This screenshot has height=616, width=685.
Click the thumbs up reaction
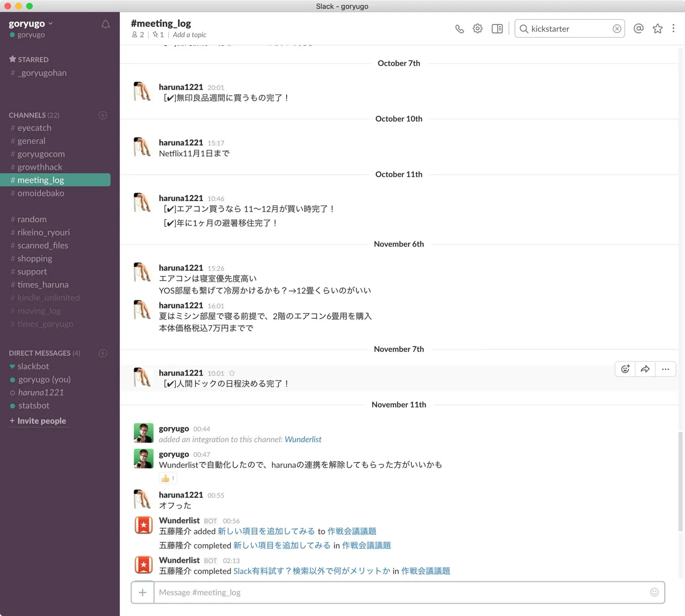168,479
